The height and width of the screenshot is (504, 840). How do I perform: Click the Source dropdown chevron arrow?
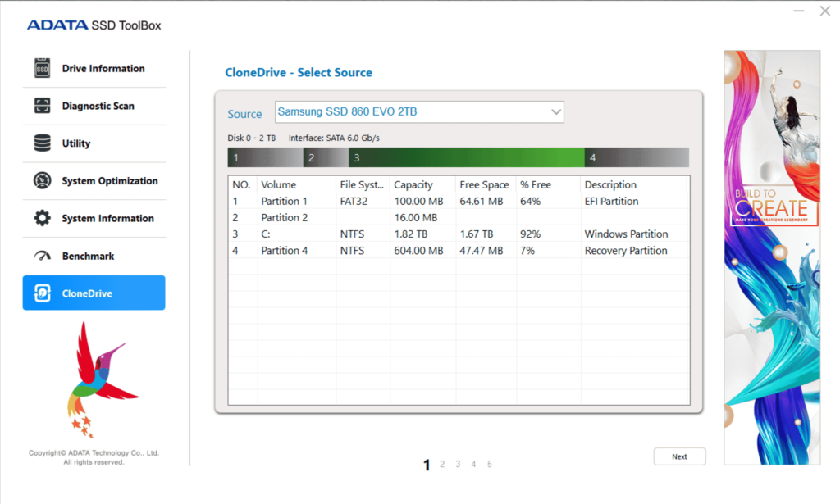(556, 111)
